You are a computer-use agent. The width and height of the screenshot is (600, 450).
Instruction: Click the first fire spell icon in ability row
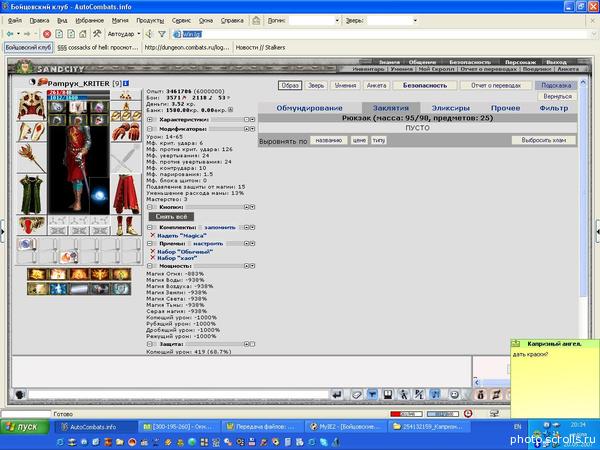[38, 274]
